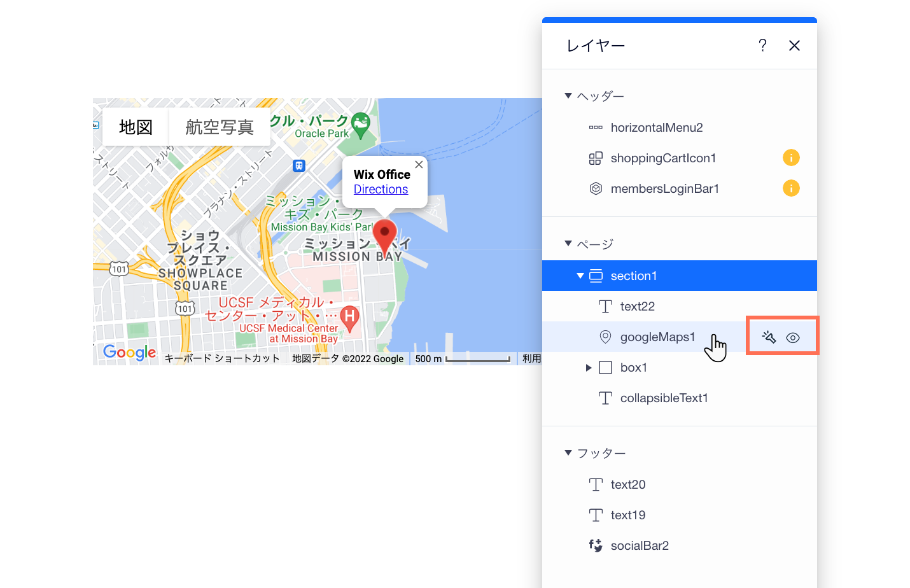Click the text20 text icon

click(x=596, y=484)
